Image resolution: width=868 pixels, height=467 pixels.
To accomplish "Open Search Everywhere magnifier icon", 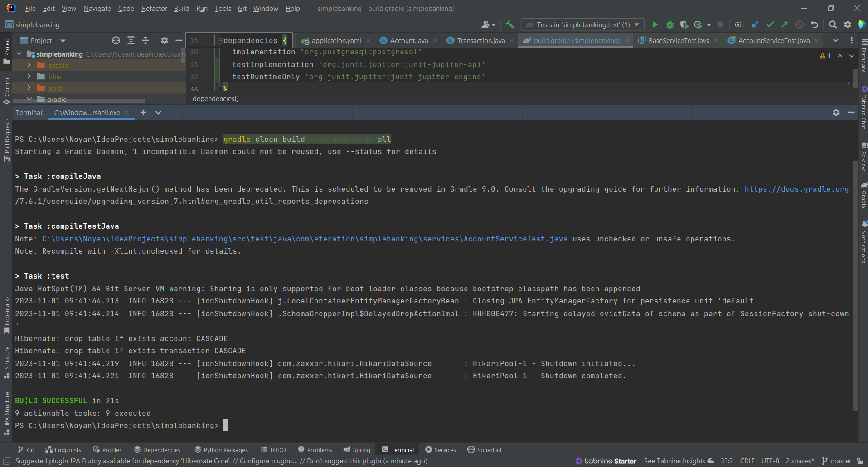I will click(x=833, y=25).
